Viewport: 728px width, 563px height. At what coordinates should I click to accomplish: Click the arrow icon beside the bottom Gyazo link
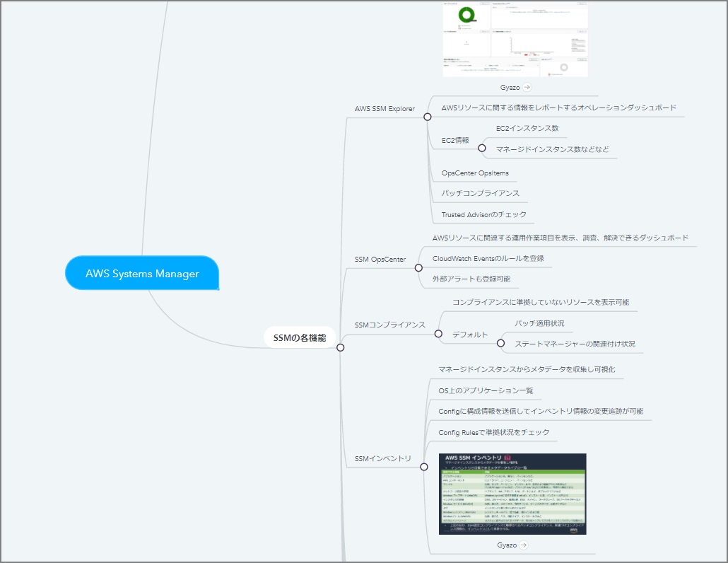pos(523,545)
